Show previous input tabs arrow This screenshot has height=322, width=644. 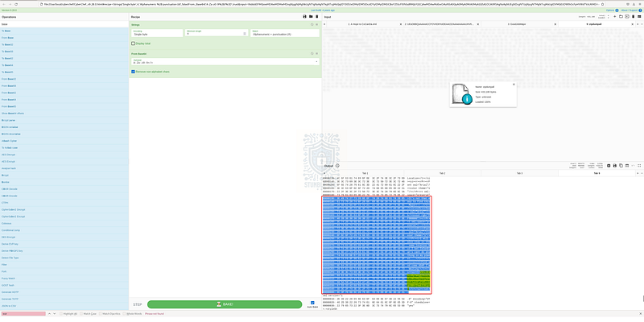(x=324, y=24)
